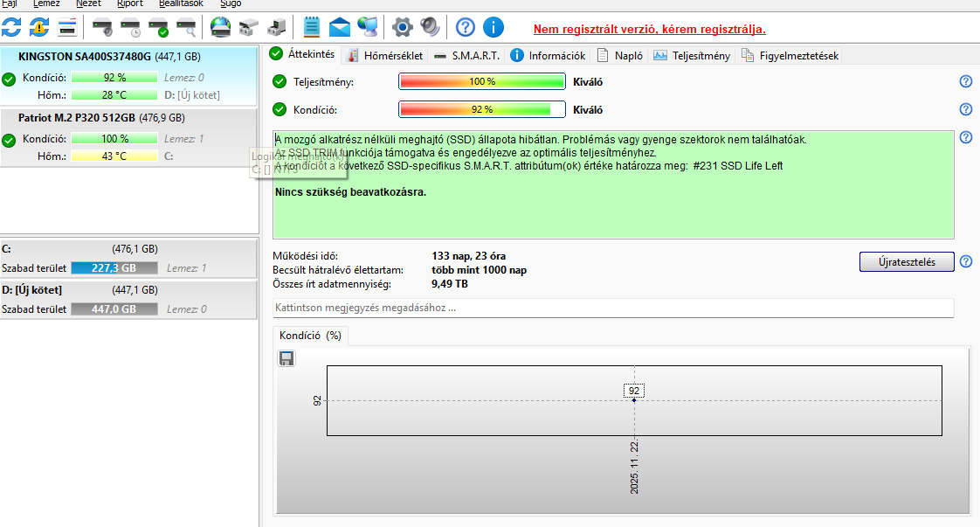The image size is (980, 527).
Task: Click the disk with speaker toolbar icon
Action: [102, 27]
